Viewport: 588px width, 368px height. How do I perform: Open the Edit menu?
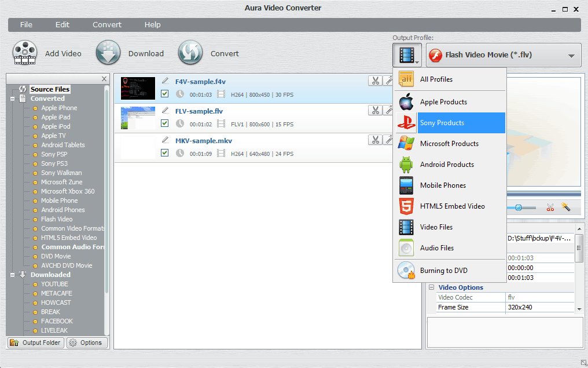click(63, 25)
